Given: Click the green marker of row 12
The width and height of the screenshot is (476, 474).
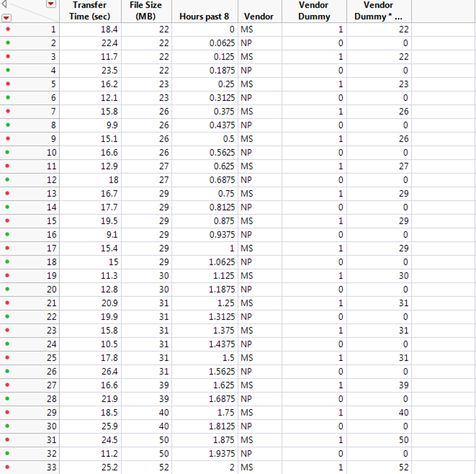Looking at the screenshot, I should pos(7,179).
